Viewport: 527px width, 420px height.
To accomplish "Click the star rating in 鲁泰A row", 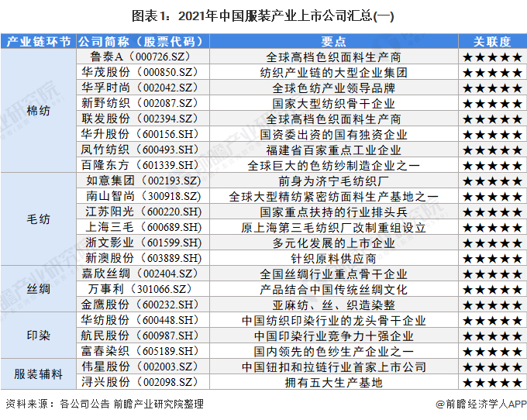I will (x=492, y=57).
